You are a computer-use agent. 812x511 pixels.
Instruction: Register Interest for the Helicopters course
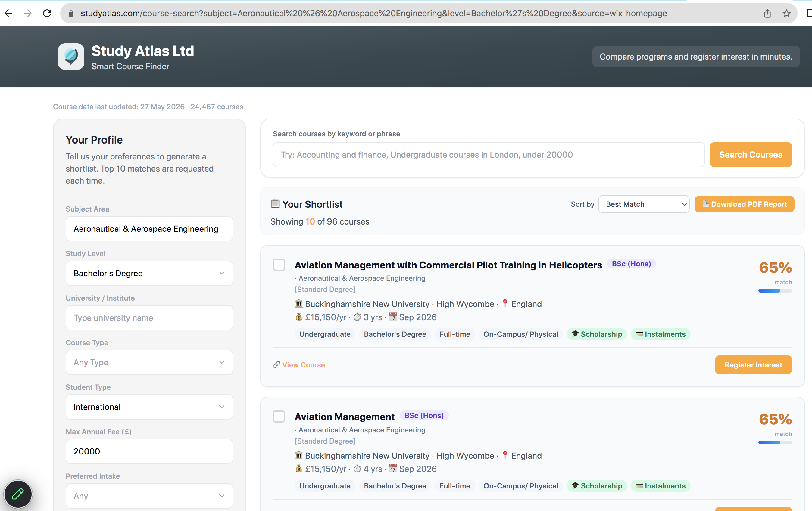753,365
